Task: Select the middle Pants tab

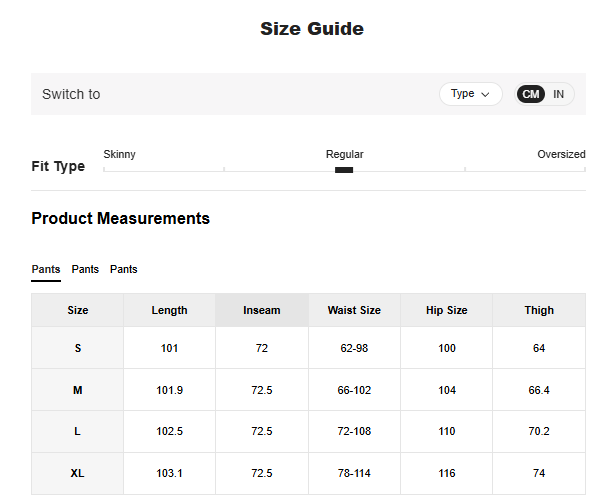Action: (85, 270)
